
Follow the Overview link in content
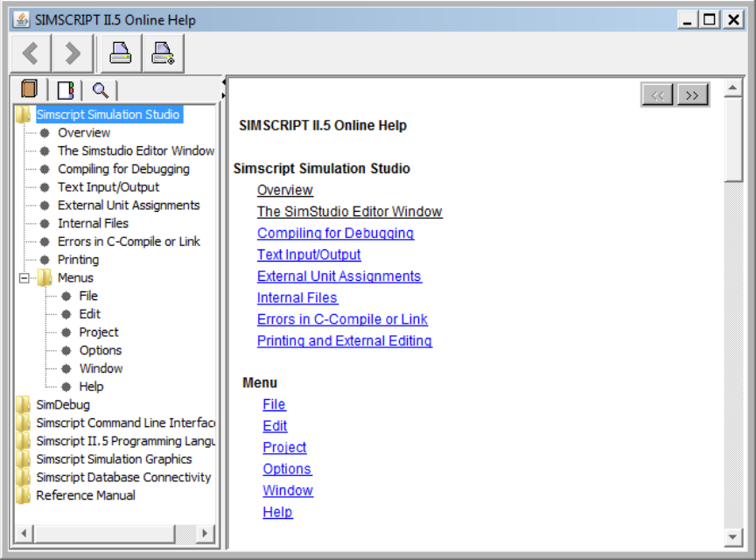pos(285,190)
